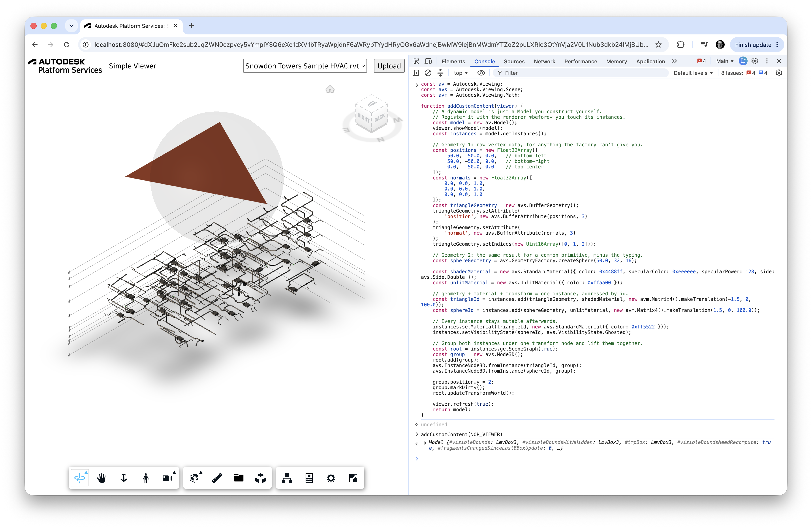Clear the console
The image size is (812, 528).
click(428, 73)
